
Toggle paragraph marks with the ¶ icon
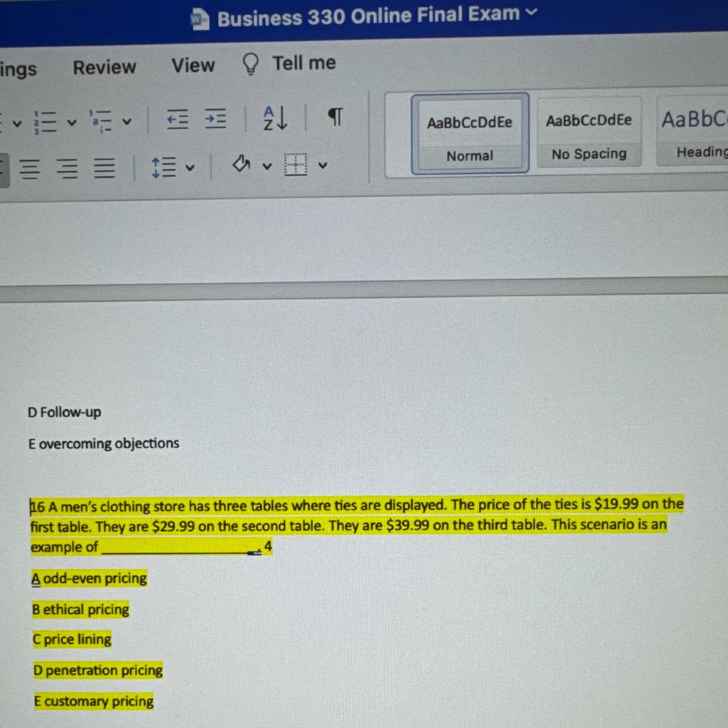pos(334,117)
